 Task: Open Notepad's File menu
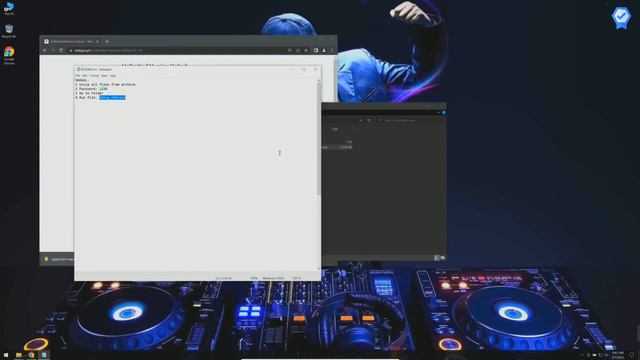(78, 76)
